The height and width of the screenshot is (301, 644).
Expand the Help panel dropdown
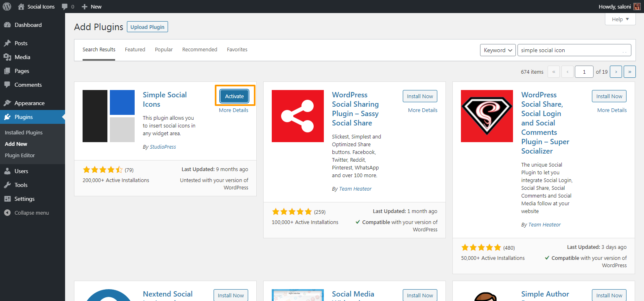click(620, 19)
